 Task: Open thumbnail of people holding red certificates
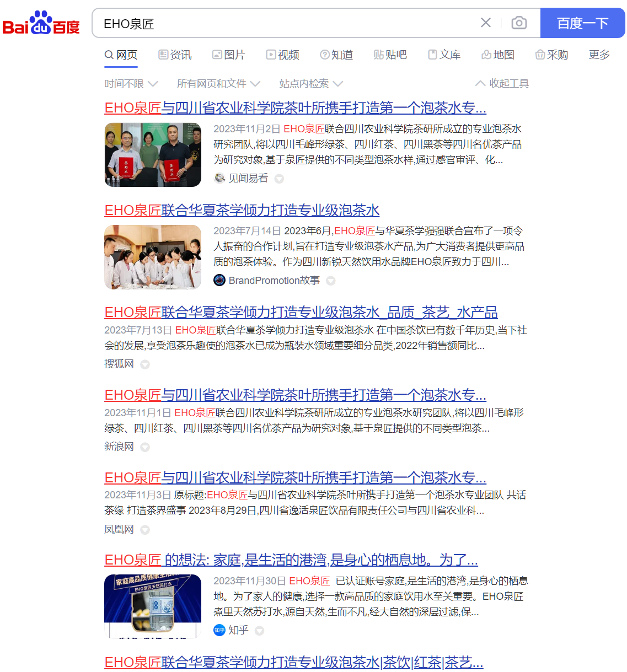153,155
